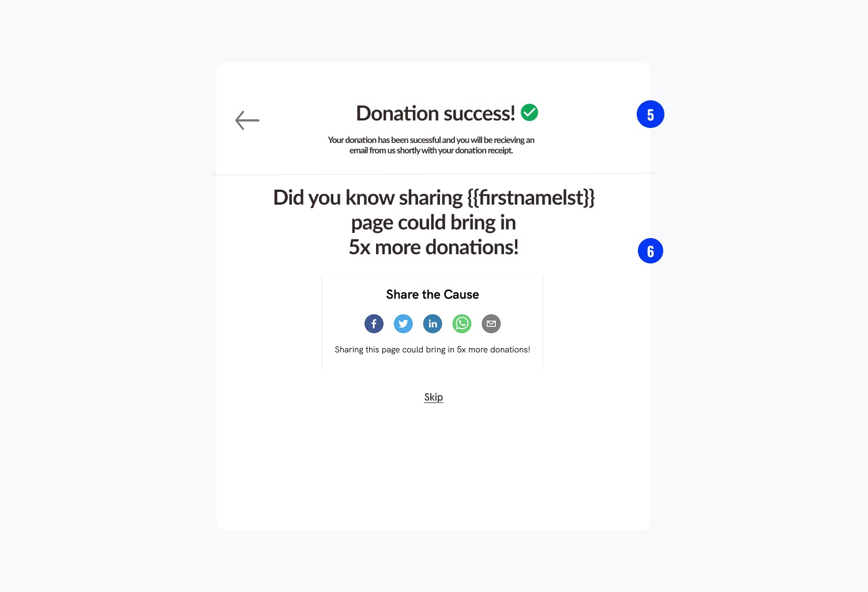Viewport: 868px width, 592px height.
Task: Click the "Your donation has been sucessful" line
Action: coord(431,140)
